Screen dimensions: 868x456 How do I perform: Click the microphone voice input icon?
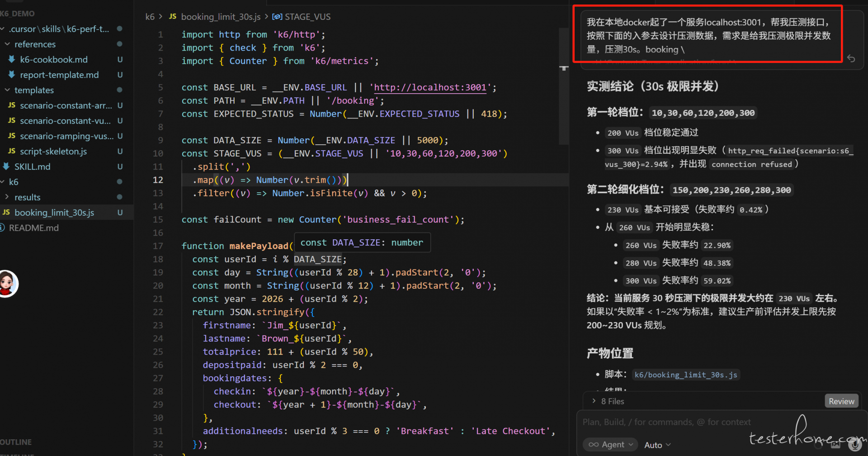(854, 445)
